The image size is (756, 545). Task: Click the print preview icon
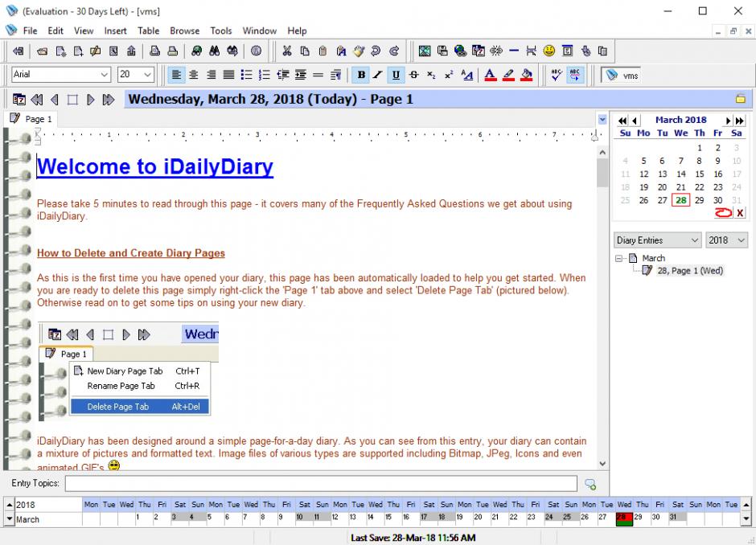(154, 51)
